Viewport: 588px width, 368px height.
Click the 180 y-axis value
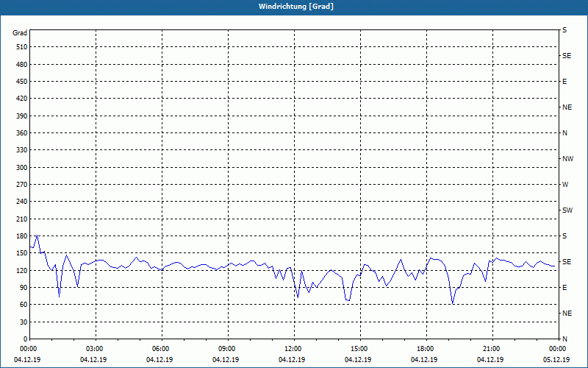[x=22, y=236]
